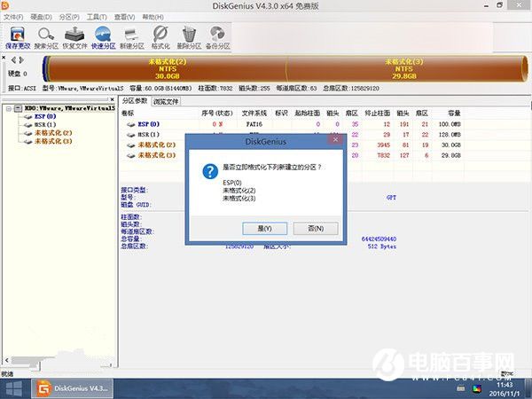Click the 终止柱面 column header
Image resolution: width=532 pixels, height=399 pixels.
[378, 113]
